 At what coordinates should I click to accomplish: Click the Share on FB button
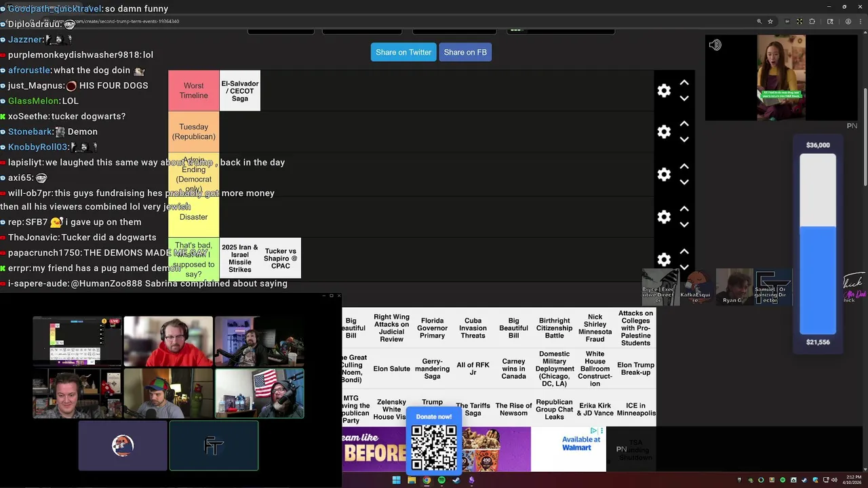pyautogui.click(x=465, y=52)
